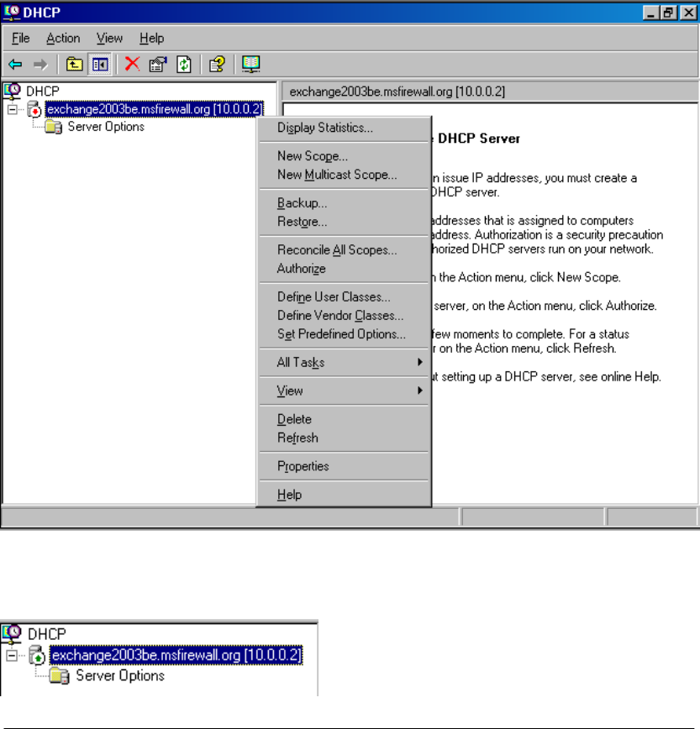
Task: Click the Help question mark toolbar icon
Action: point(217,64)
